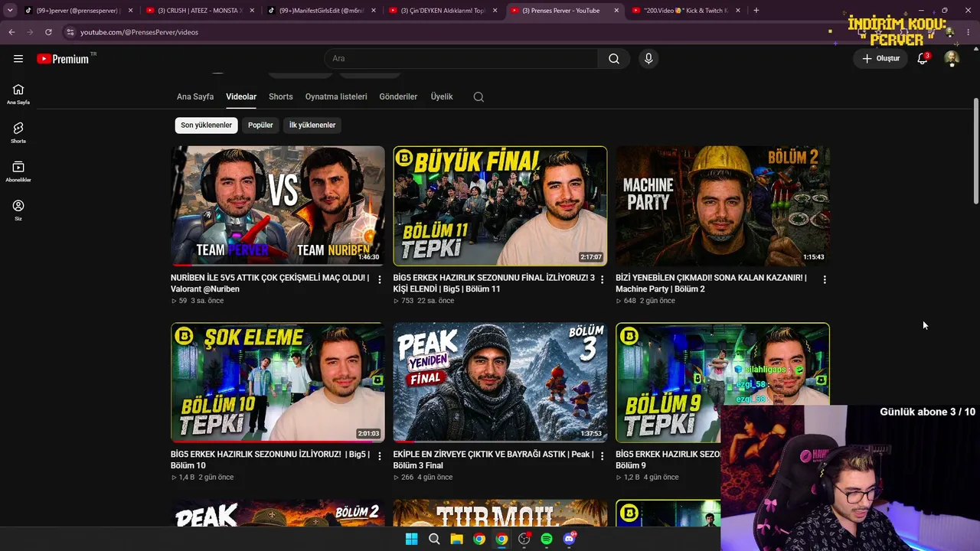The image size is (980, 551).
Task: Open Chrome's three-dot menu
Action: point(969,32)
